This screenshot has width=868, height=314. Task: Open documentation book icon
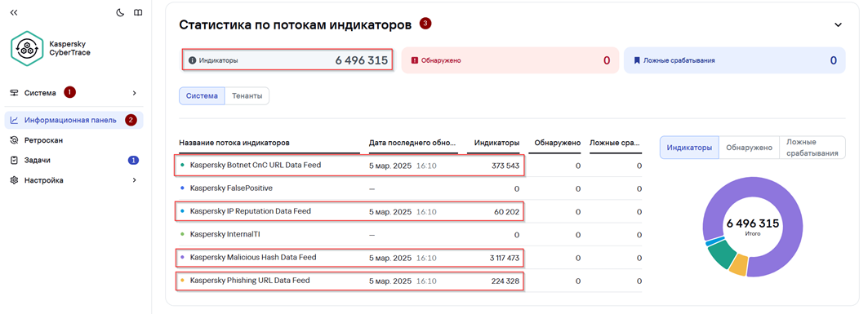[138, 13]
